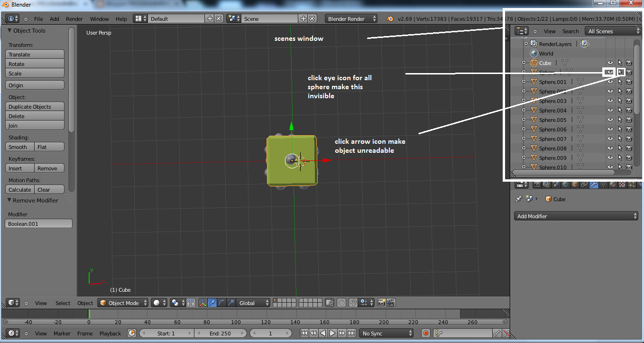
Task: Collapse the Object Tools panel
Action: pos(9,30)
